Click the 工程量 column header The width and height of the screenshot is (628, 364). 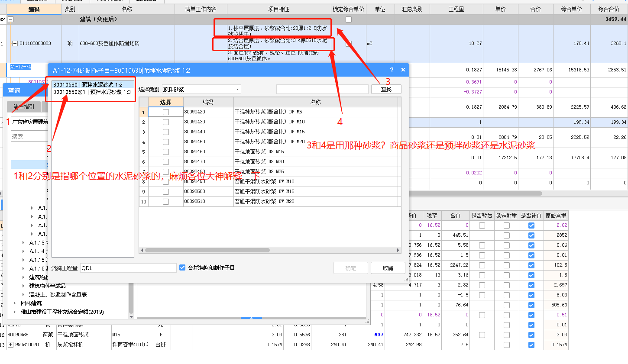[x=456, y=9]
